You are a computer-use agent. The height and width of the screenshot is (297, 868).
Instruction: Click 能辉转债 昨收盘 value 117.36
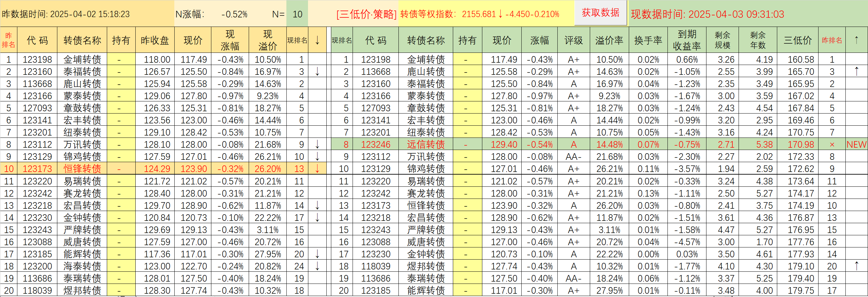155,254
